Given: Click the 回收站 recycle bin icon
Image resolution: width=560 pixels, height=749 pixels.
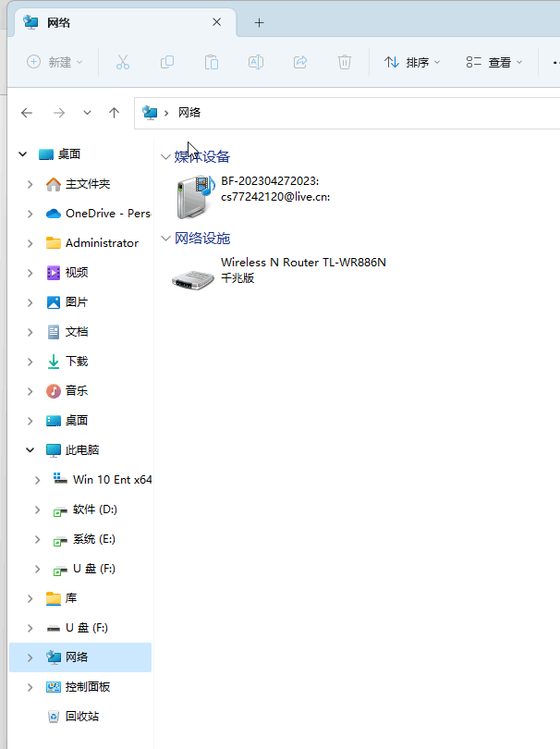Looking at the screenshot, I should point(54,717).
